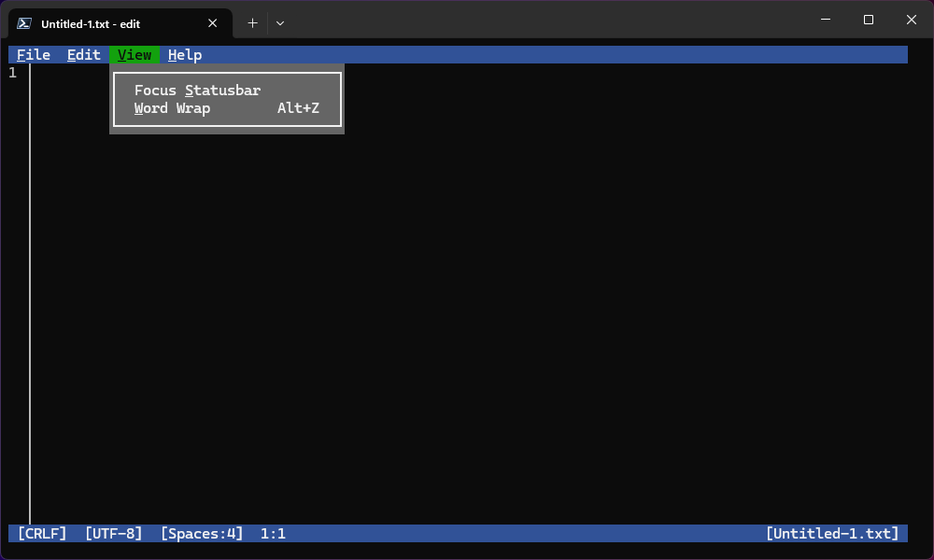Click the 1:1 cursor position indicator
The height and width of the screenshot is (560, 934).
click(x=273, y=533)
